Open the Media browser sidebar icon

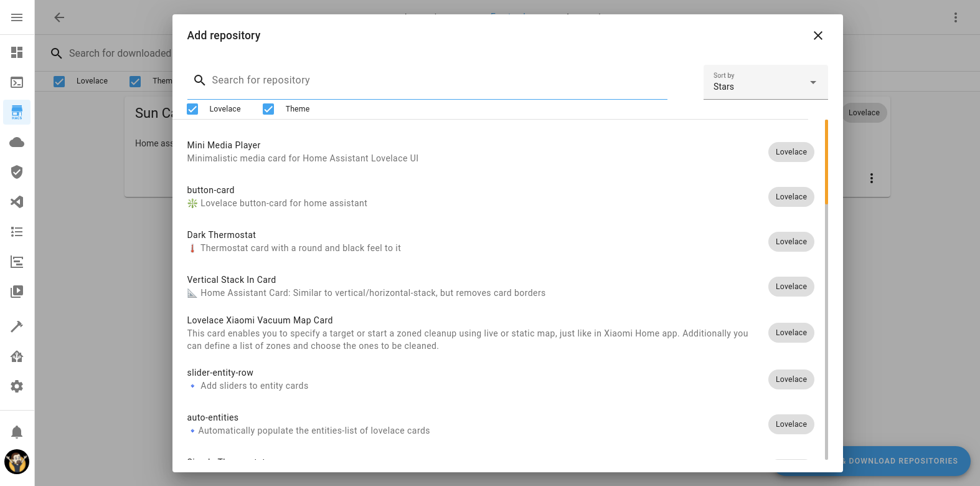tap(17, 292)
